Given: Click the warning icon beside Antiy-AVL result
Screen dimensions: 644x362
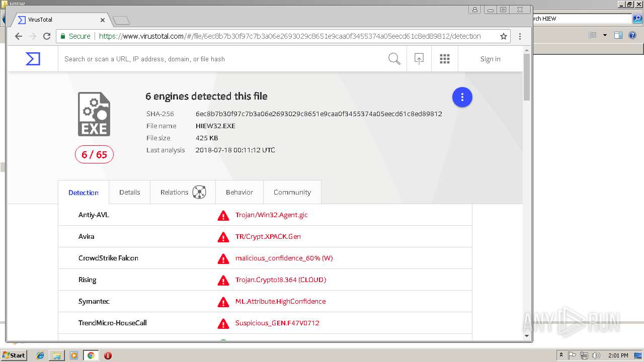Looking at the screenshot, I should click(223, 215).
